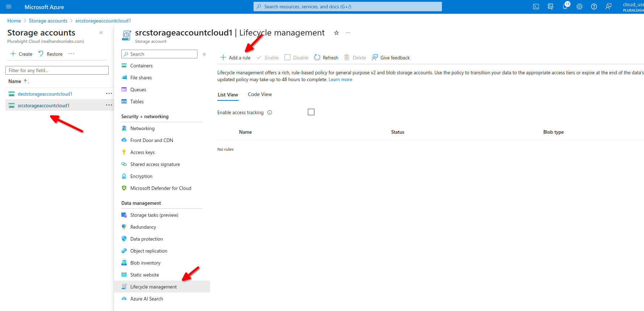Collapse the resource menu sidebar
The height and width of the screenshot is (311, 644).
click(x=204, y=54)
